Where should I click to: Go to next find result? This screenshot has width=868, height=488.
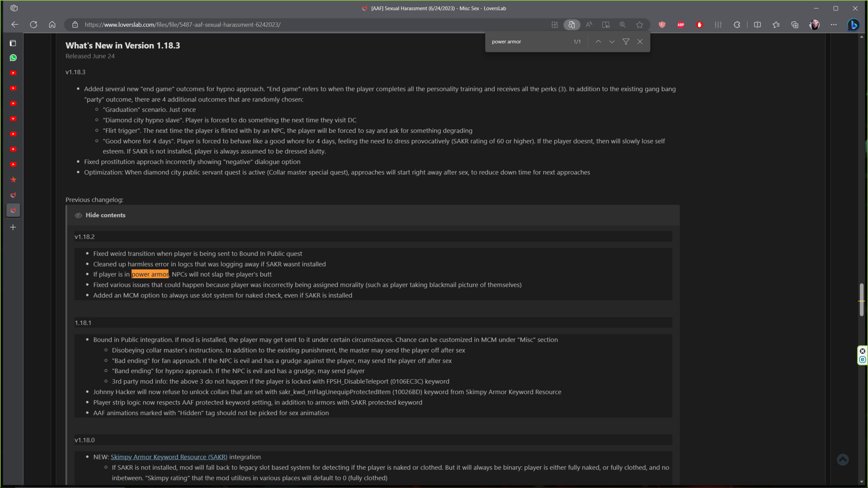point(612,42)
